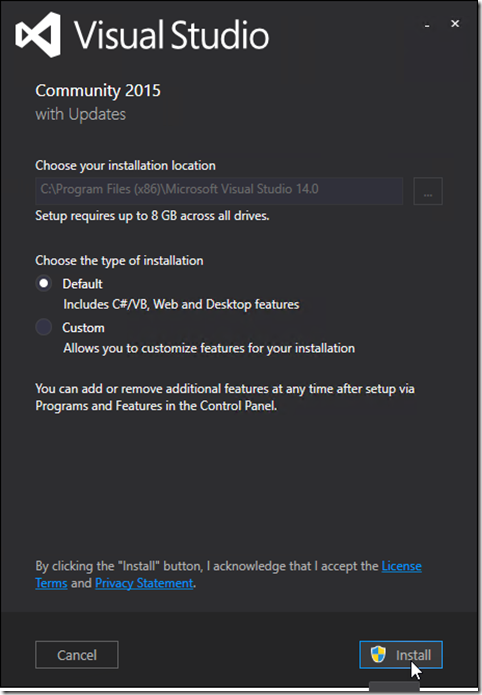
Task: Start setup with the Install button
Action: pyautogui.click(x=401, y=654)
